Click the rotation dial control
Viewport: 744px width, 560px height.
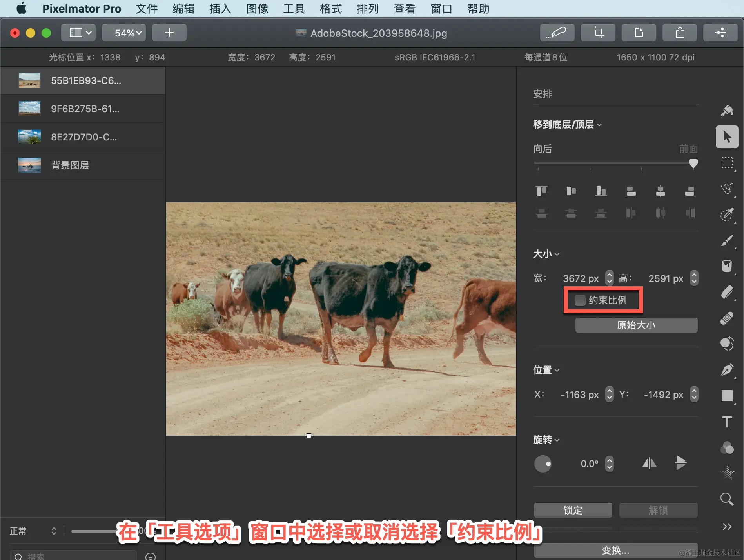click(x=543, y=464)
